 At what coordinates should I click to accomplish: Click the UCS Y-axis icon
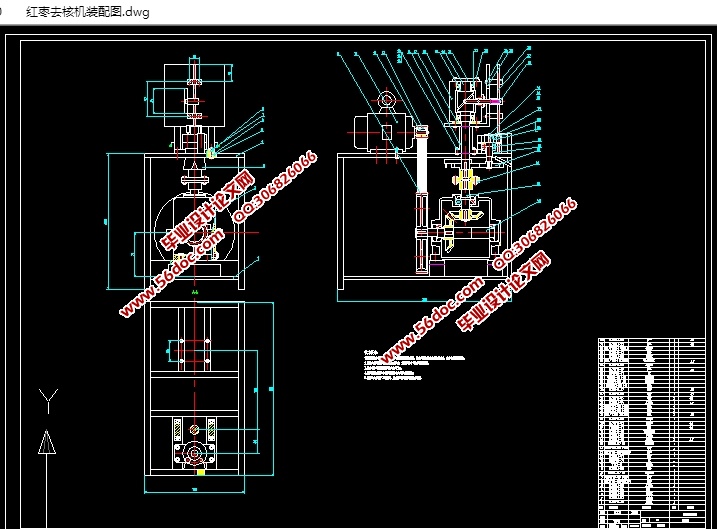[46, 401]
